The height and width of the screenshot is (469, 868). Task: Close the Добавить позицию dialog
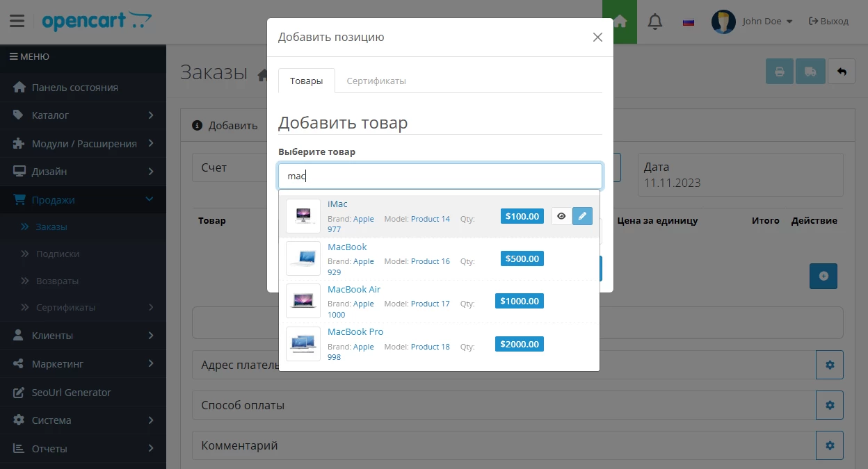coord(597,38)
